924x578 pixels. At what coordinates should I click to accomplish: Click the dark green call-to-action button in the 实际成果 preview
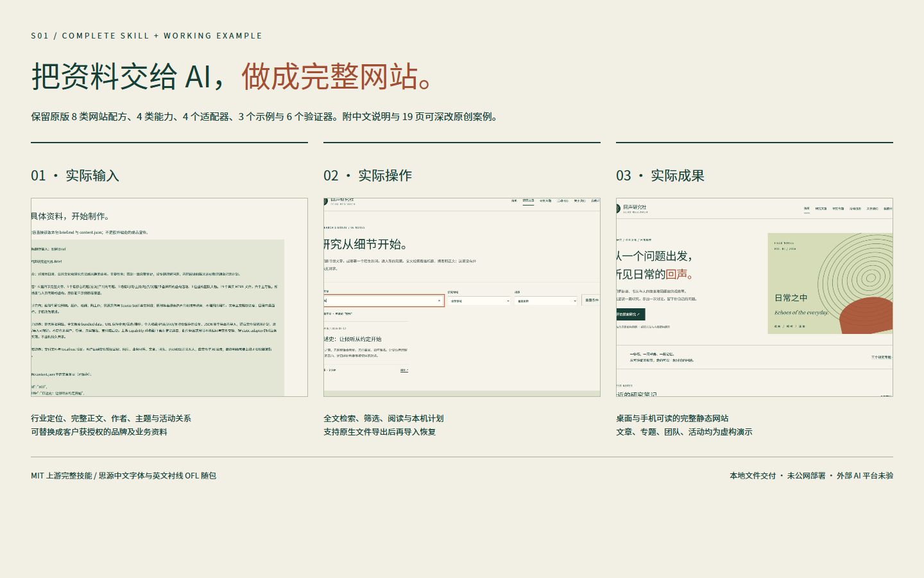tap(631, 315)
